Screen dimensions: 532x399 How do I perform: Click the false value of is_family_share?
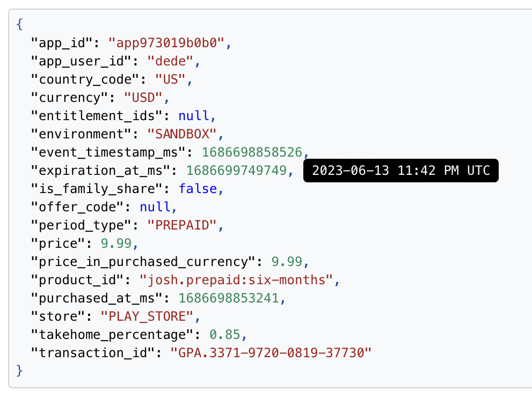[x=198, y=189]
